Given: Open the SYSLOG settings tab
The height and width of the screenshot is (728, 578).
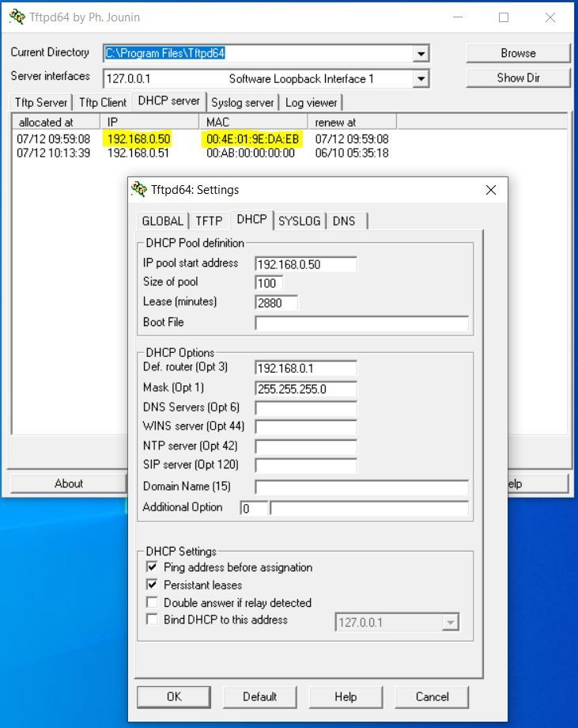Looking at the screenshot, I should click(300, 221).
